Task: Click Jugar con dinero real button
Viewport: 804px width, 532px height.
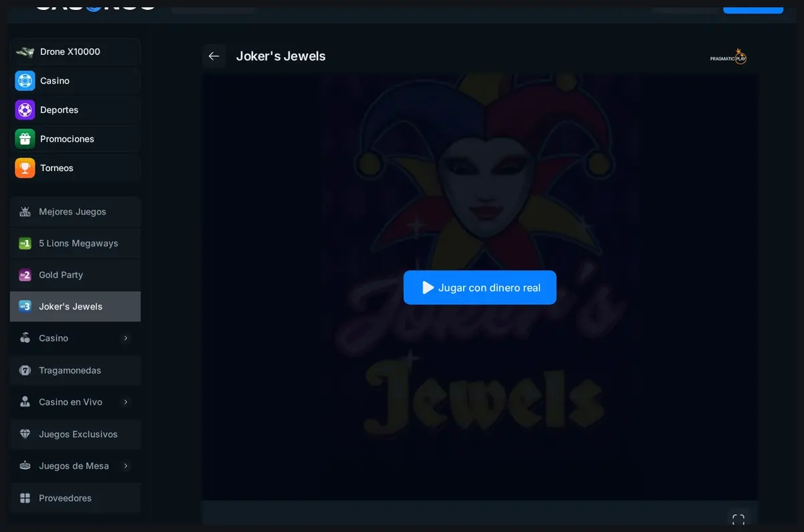Action: (480, 287)
